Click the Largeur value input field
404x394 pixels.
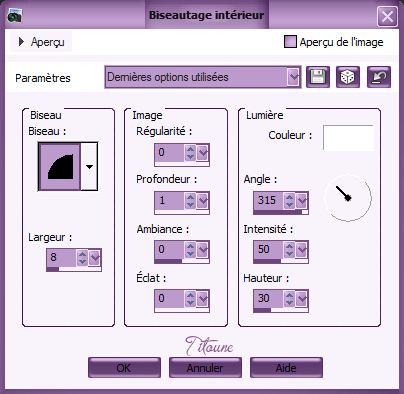(x=61, y=257)
